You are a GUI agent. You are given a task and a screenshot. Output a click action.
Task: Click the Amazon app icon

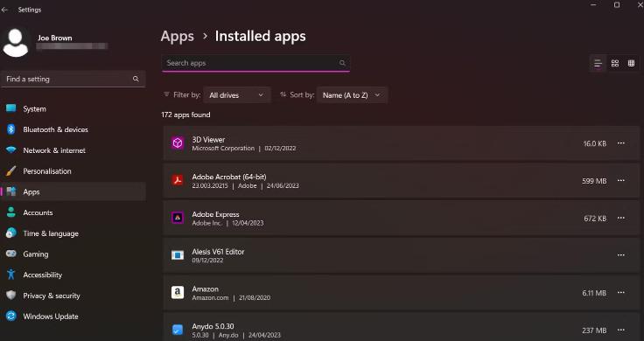coord(178,293)
